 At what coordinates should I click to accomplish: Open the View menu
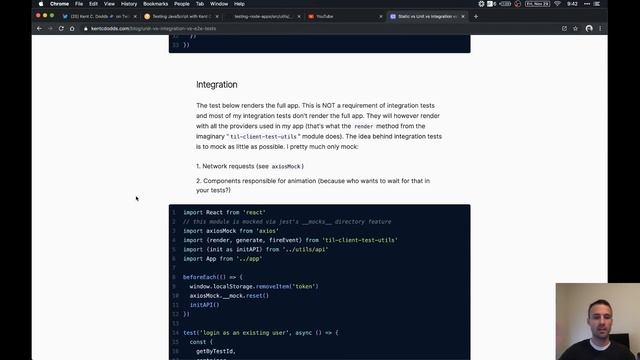[x=109, y=4]
